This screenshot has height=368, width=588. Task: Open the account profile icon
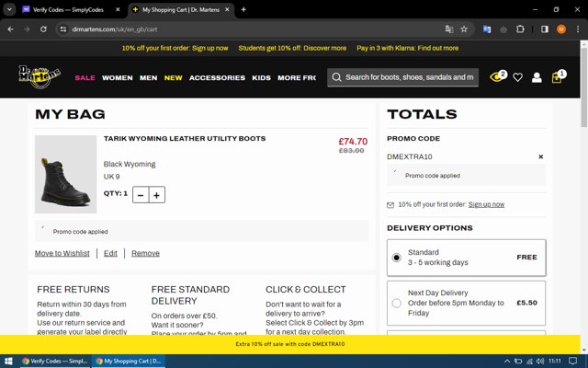point(537,77)
